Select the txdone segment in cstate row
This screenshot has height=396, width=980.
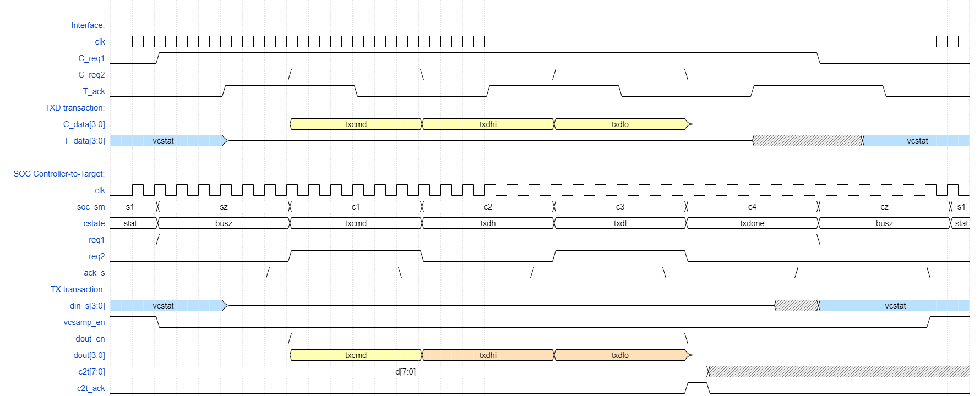click(x=752, y=223)
